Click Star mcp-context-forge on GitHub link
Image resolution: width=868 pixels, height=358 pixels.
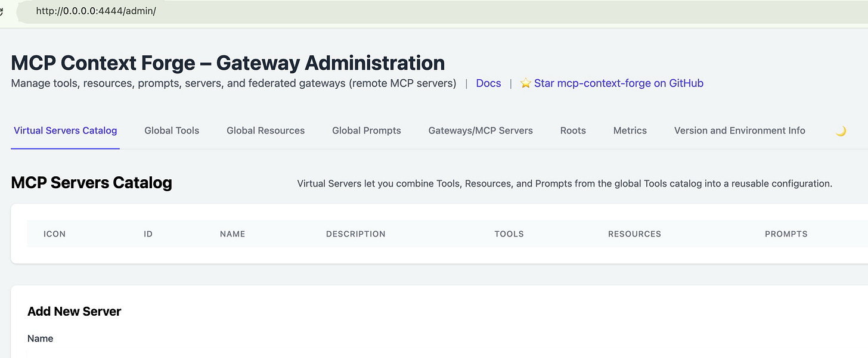click(612, 83)
